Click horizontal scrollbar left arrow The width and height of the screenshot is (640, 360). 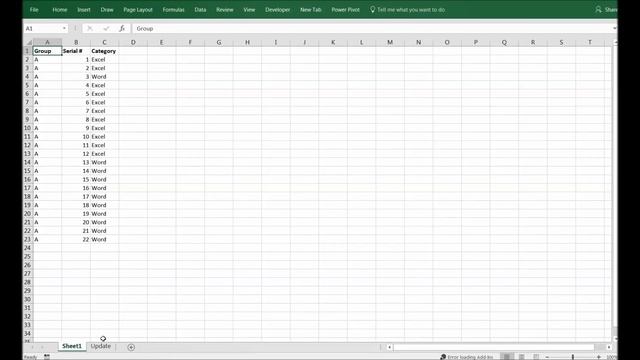(389, 347)
